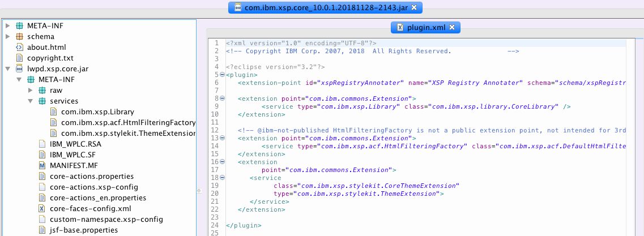Screen dimensions: 644x236
Task: Click the copyright.txt file icon
Action: coord(19,58)
